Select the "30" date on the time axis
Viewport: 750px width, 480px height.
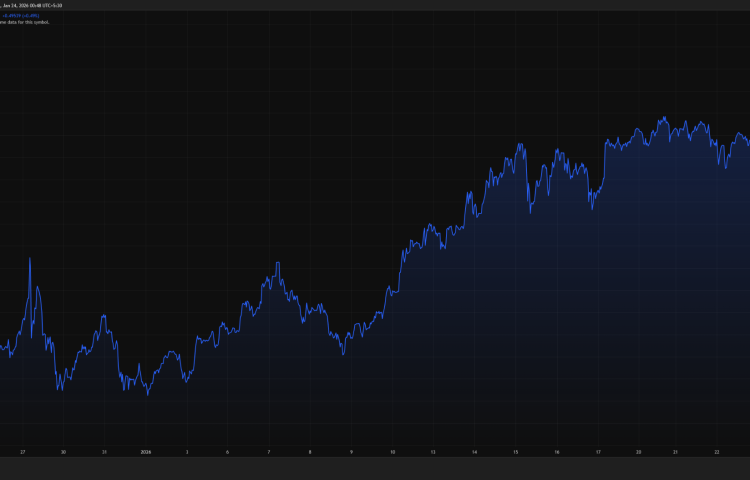[63, 452]
